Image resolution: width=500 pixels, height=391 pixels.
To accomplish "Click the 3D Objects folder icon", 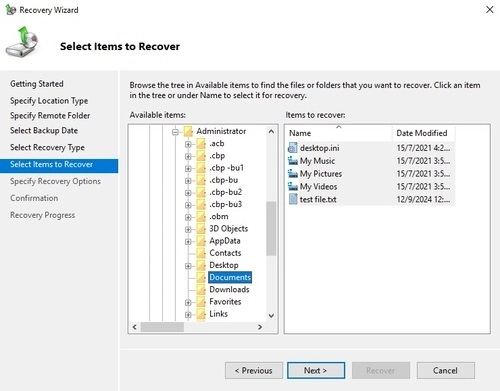I will (x=201, y=229).
